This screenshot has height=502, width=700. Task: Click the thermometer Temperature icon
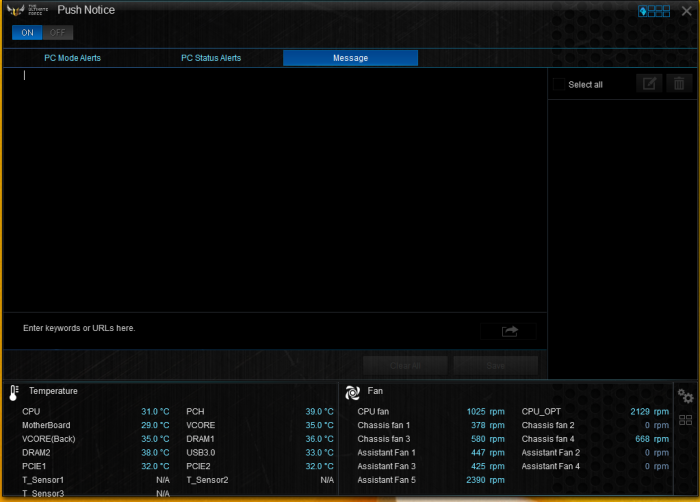[14, 393]
